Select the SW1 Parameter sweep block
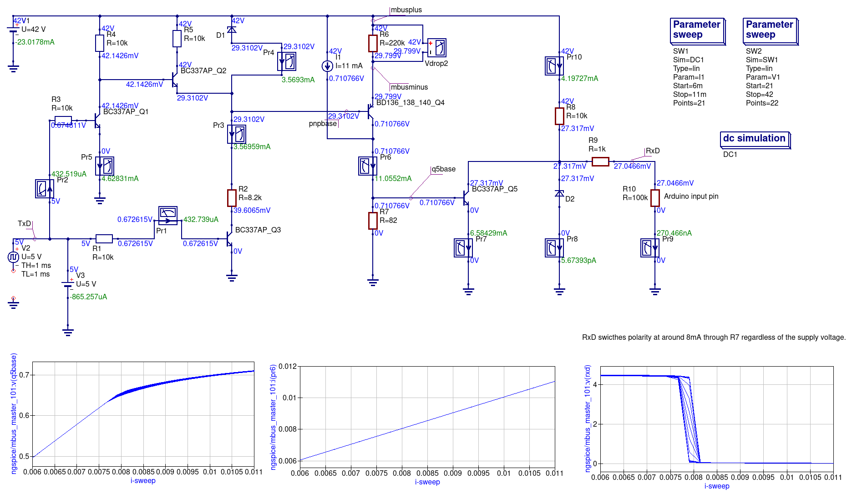This screenshot has height=504, width=852. (697, 31)
